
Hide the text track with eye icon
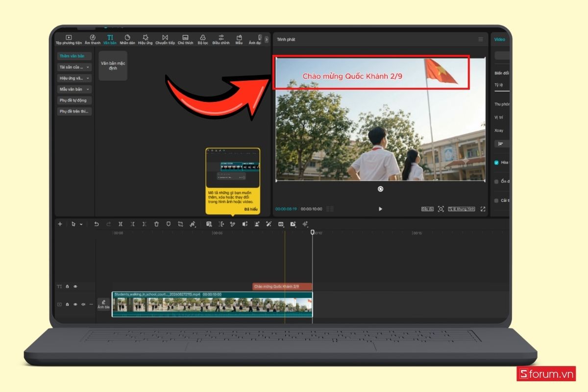(75, 286)
